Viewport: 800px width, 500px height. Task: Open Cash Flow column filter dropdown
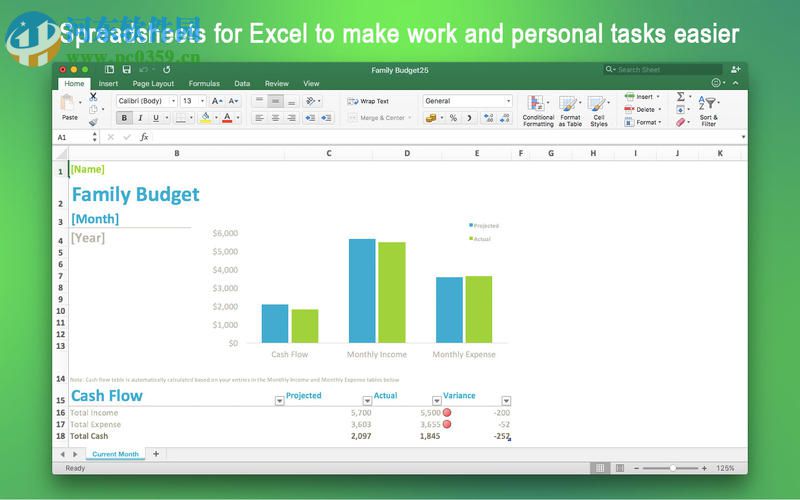[279, 401]
